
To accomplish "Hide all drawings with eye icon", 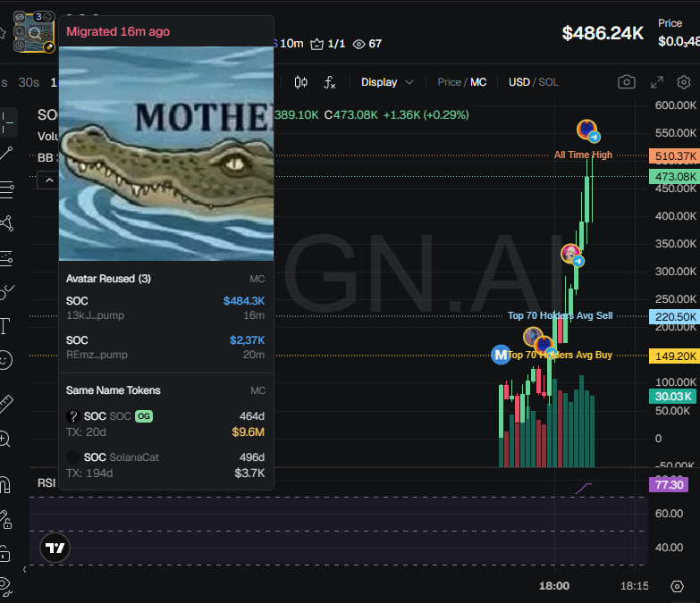I will (x=5, y=587).
